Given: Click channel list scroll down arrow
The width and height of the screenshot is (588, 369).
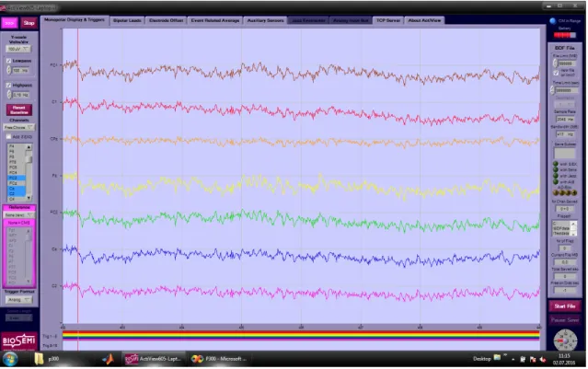Looking at the screenshot, I should click(x=29, y=198).
